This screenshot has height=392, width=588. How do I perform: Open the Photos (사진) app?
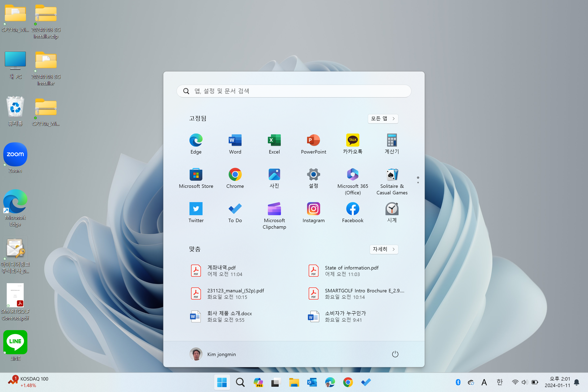(274, 178)
